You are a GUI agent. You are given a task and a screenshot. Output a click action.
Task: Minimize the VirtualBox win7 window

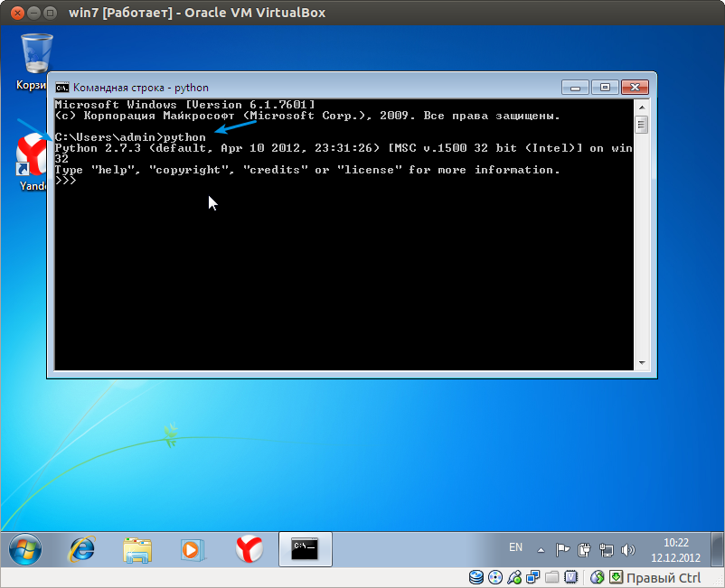coord(33,13)
